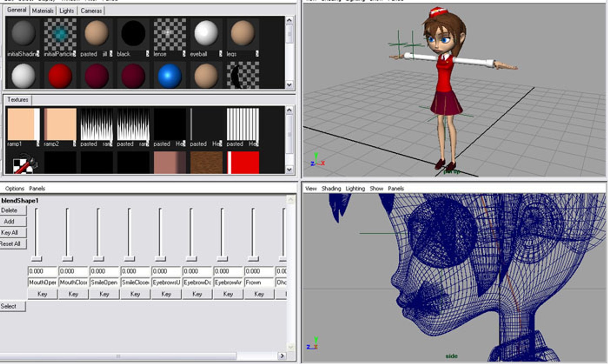The height and width of the screenshot is (364, 608).
Task: Click the EyebrowAr name text field
Action: point(228,282)
